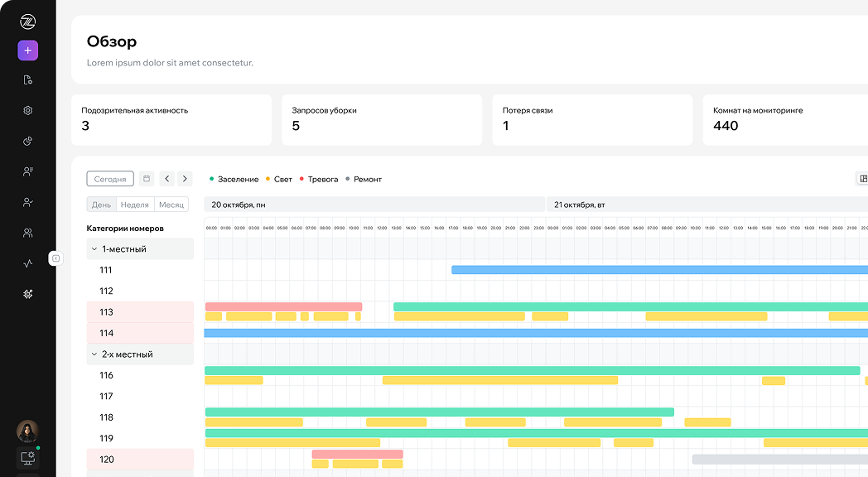Select the День view tab

[101, 205]
